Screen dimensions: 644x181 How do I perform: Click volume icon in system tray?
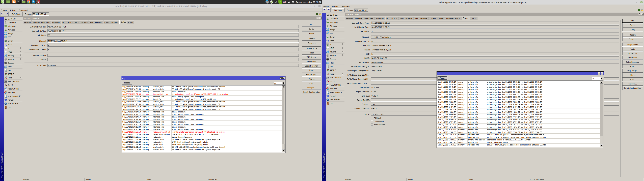293,2
